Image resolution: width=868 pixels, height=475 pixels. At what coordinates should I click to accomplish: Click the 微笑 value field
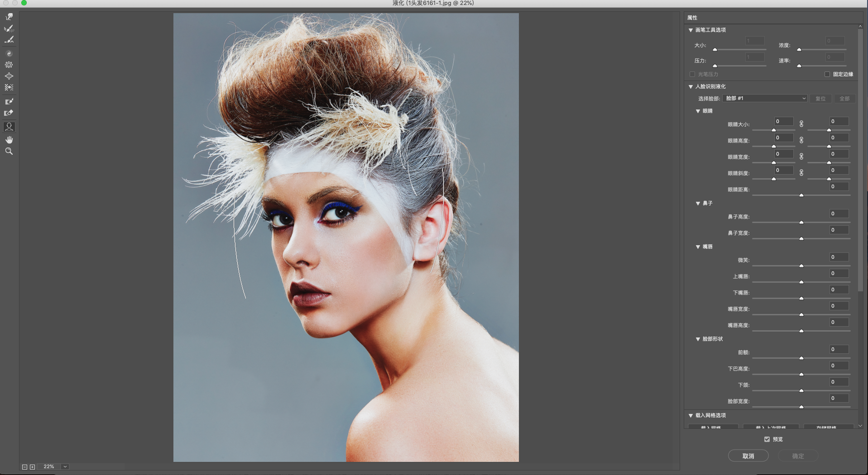click(x=839, y=257)
